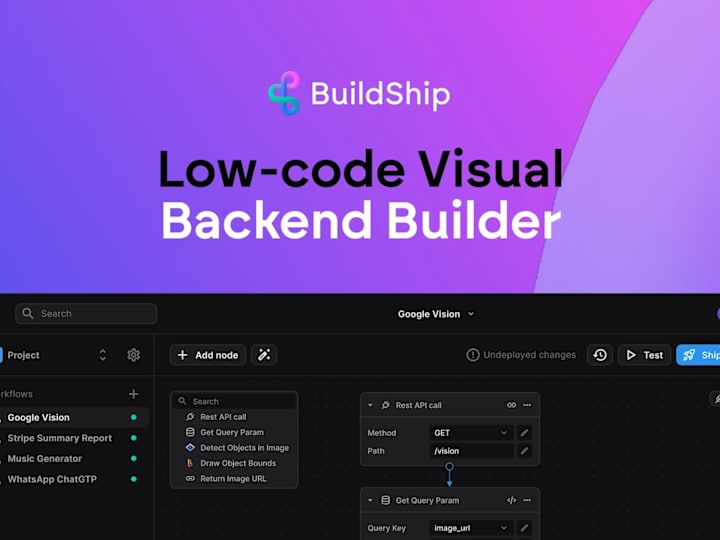Viewport: 720px width, 540px height.
Task: Open the Project switcher arrows
Action: (103, 355)
